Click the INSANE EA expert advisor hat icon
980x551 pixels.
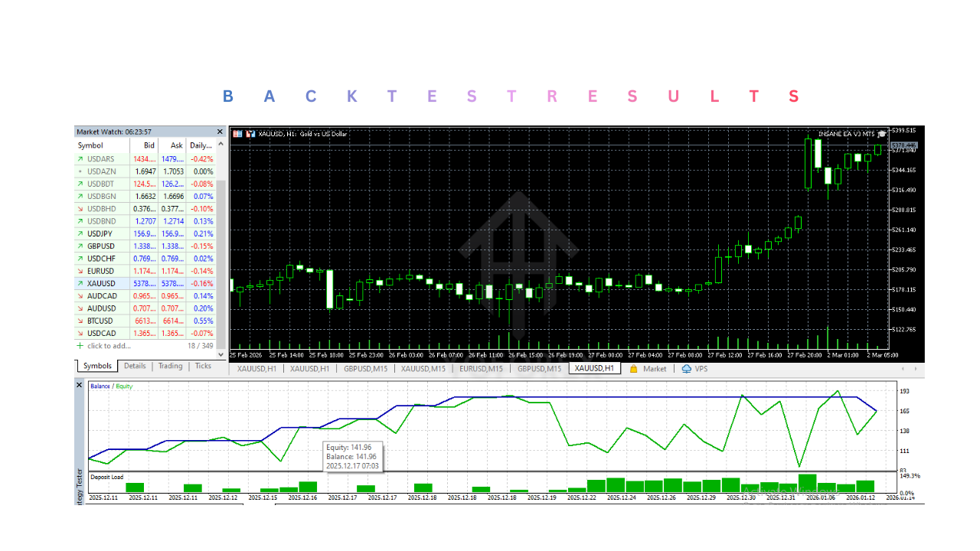tap(881, 133)
